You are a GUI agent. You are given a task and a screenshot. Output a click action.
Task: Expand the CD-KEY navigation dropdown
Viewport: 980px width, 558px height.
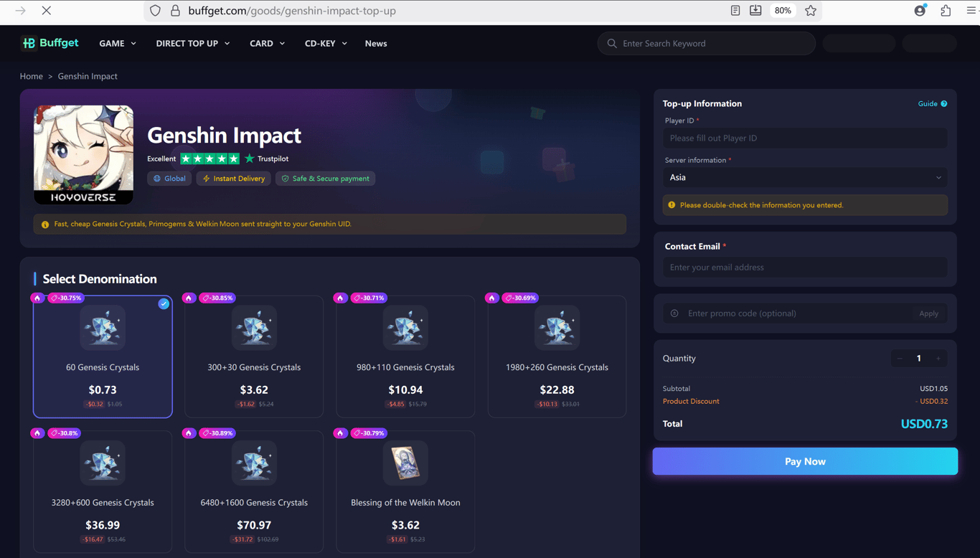(326, 44)
